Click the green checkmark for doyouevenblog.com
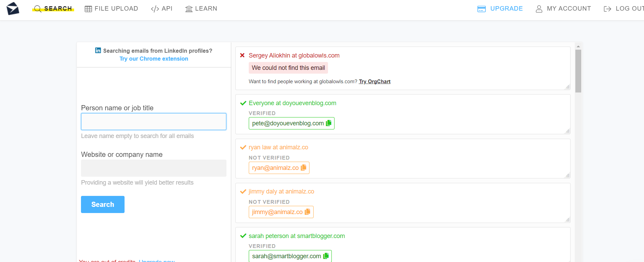The image size is (644, 262). tap(243, 103)
